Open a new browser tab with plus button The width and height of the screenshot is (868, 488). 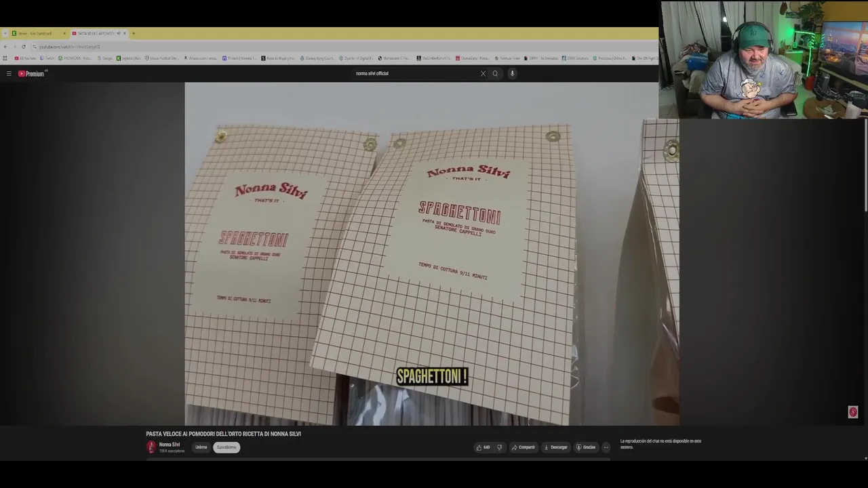[134, 33]
